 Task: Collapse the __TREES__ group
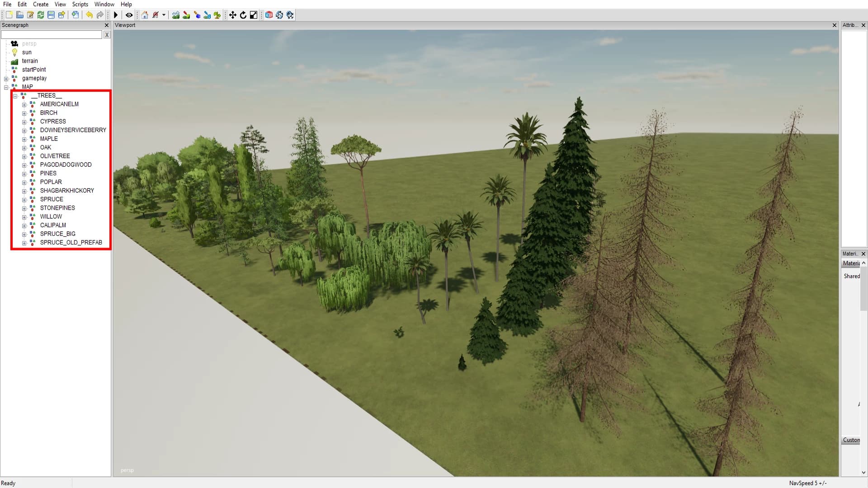coord(15,96)
